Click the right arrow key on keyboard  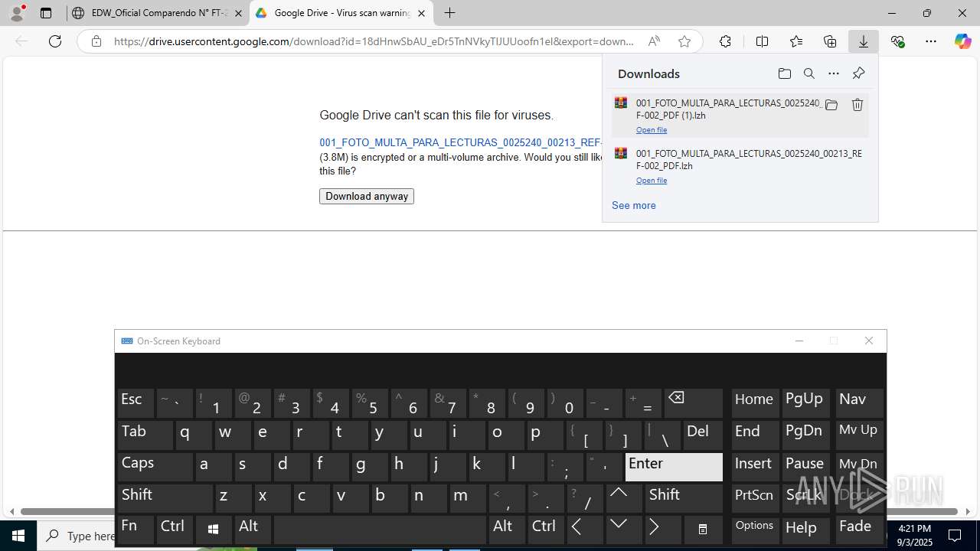[x=663, y=530]
